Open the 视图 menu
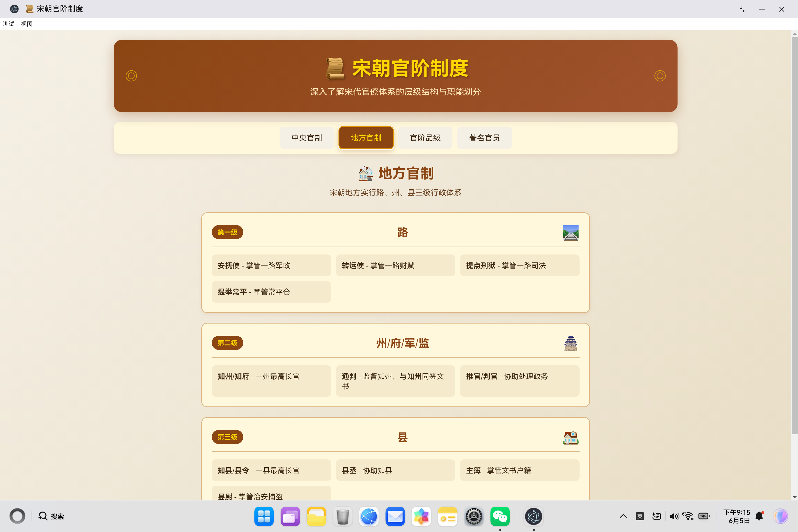 click(x=26, y=24)
